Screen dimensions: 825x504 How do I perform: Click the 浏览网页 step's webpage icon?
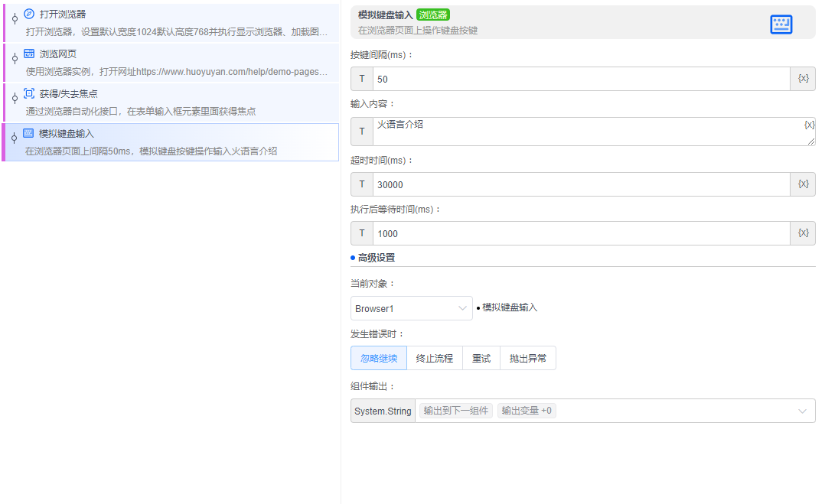pos(29,54)
